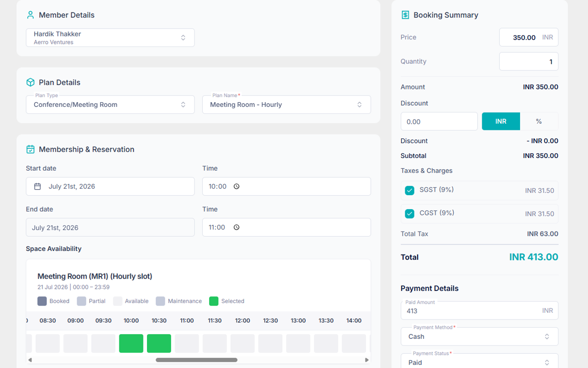
Task: Switch discount type to percent
Action: tap(539, 121)
